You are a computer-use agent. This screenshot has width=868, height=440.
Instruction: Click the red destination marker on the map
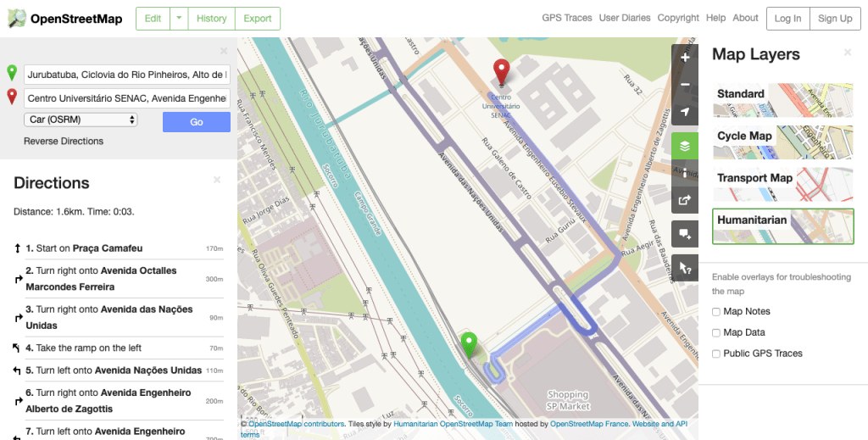(x=501, y=73)
